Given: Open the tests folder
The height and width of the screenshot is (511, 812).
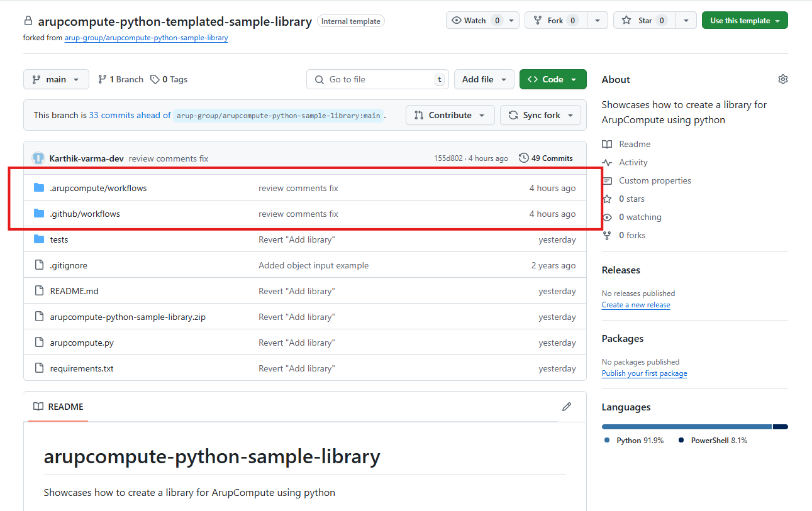Looking at the screenshot, I should pyautogui.click(x=59, y=239).
